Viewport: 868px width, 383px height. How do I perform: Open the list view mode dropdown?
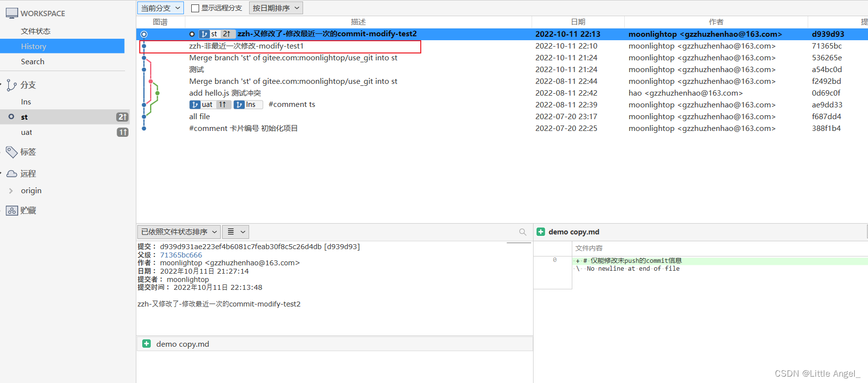[x=236, y=232]
